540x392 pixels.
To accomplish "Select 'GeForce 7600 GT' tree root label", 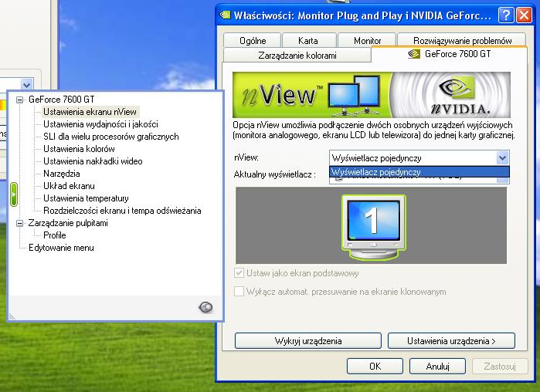I will [61, 100].
